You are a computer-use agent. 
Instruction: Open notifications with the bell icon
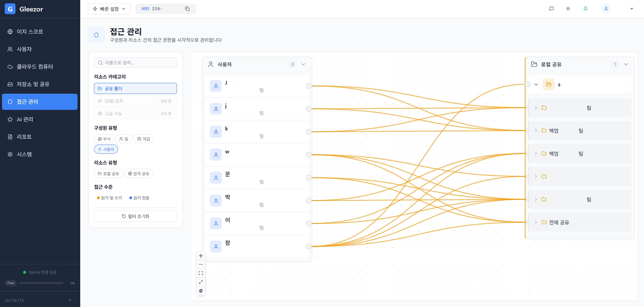tap(586, 9)
